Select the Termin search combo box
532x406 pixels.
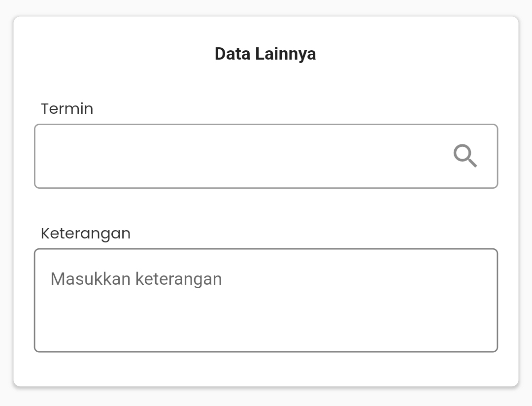(x=266, y=156)
